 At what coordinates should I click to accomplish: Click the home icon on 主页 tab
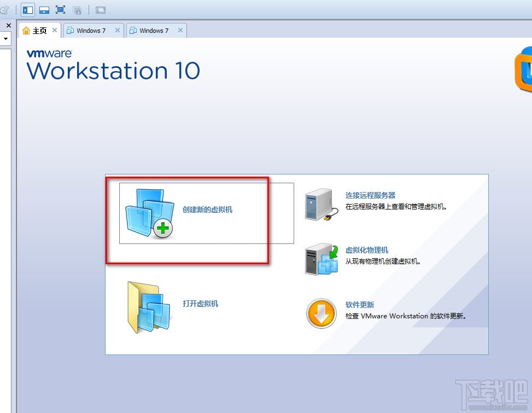click(26, 31)
